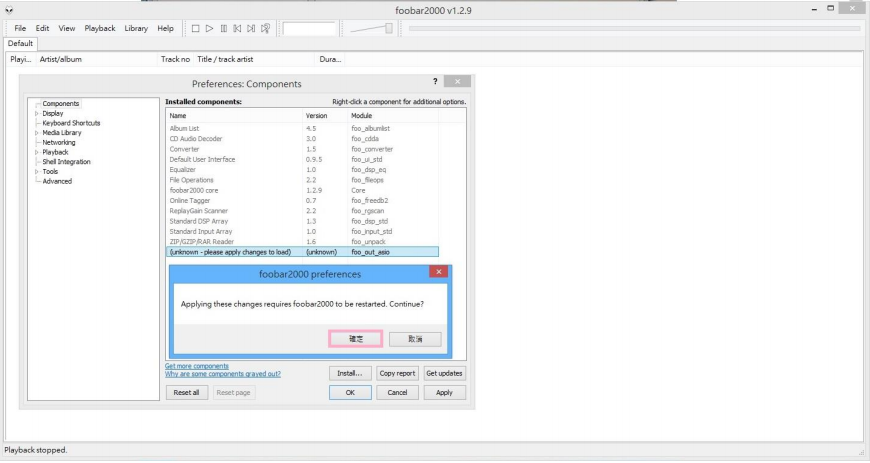Select the Equalizer component row

(x=302, y=170)
